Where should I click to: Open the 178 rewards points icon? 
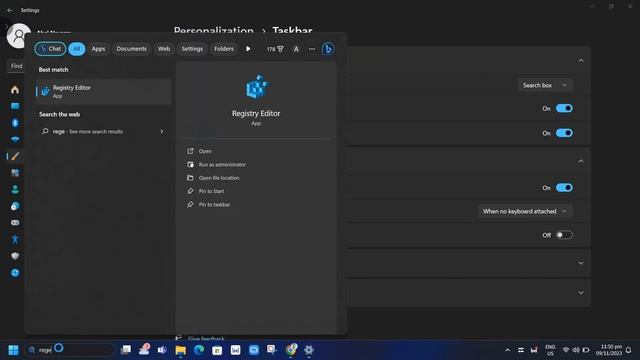point(275,49)
